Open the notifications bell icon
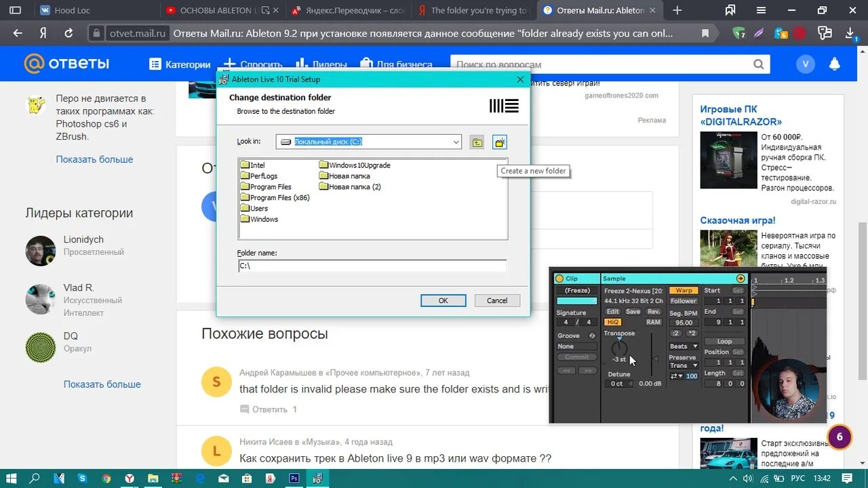868x488 pixels. coord(835,64)
